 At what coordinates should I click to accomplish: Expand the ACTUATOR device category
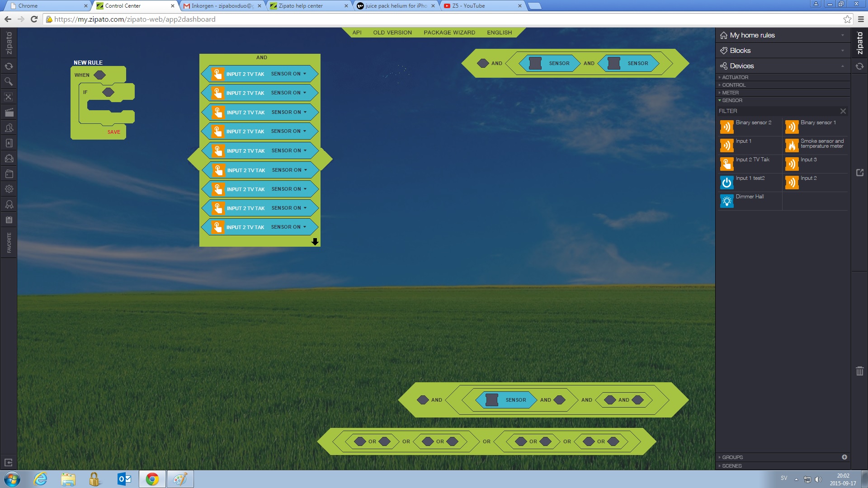tap(735, 77)
